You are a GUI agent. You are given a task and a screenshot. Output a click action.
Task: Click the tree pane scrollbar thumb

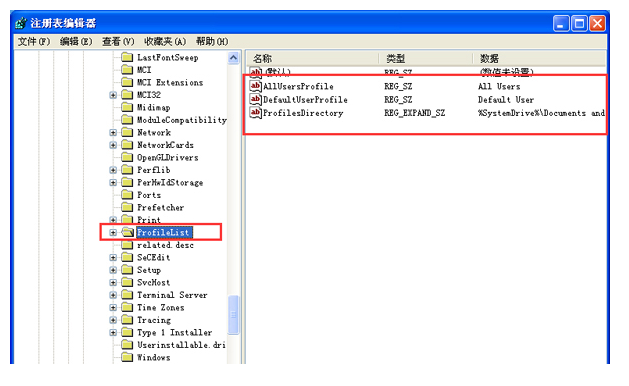233,315
